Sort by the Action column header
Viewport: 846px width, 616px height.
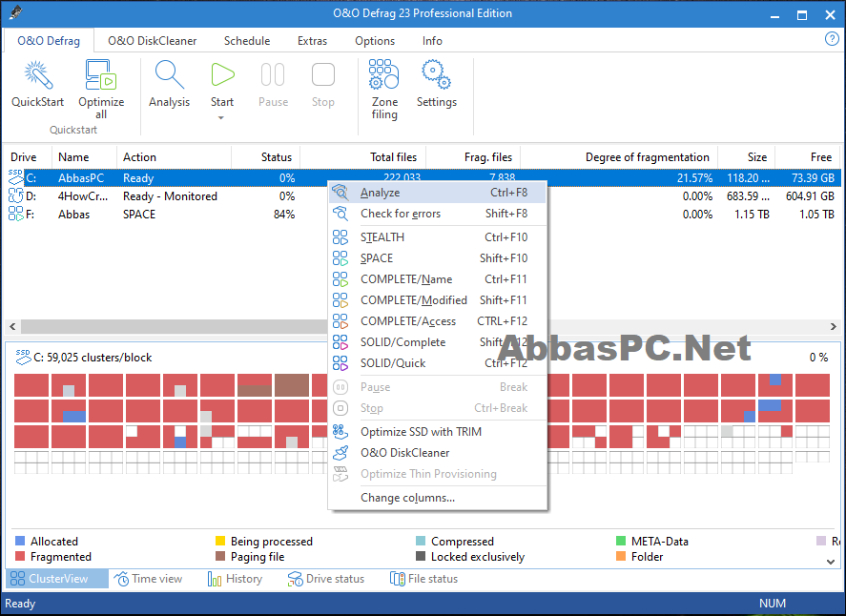pyautogui.click(x=174, y=157)
